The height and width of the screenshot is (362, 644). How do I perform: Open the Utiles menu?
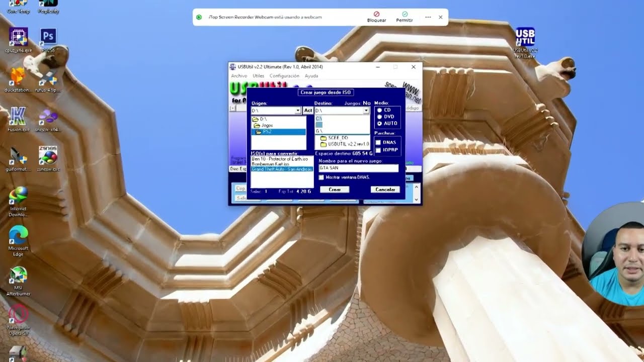click(258, 76)
